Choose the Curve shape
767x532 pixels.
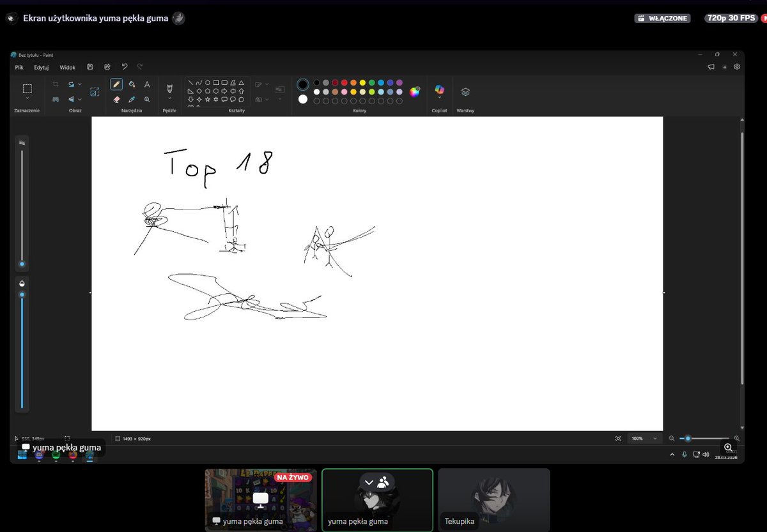199,83
